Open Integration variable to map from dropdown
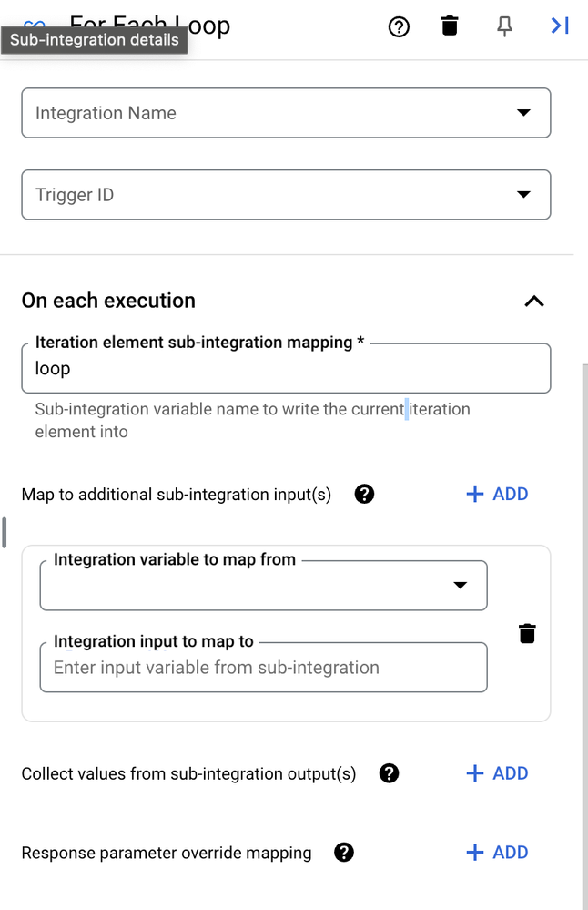Viewport: 588px width, 910px height. [x=263, y=585]
